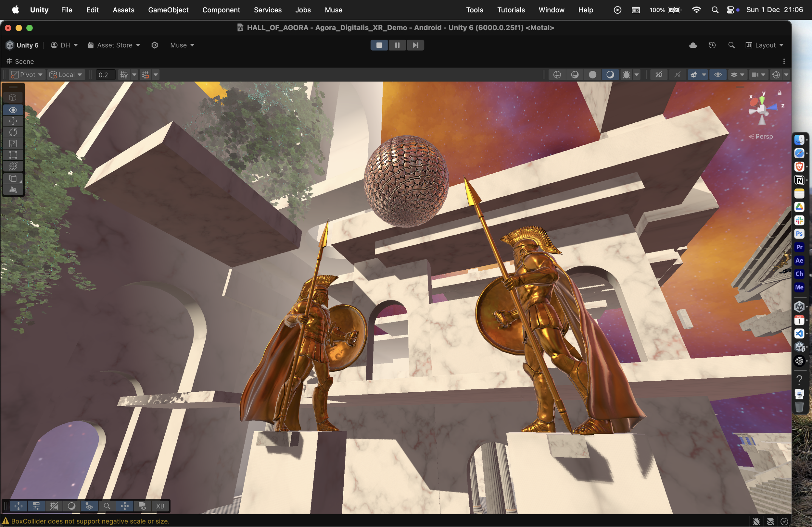Select the Rect transform tool

tap(13, 155)
